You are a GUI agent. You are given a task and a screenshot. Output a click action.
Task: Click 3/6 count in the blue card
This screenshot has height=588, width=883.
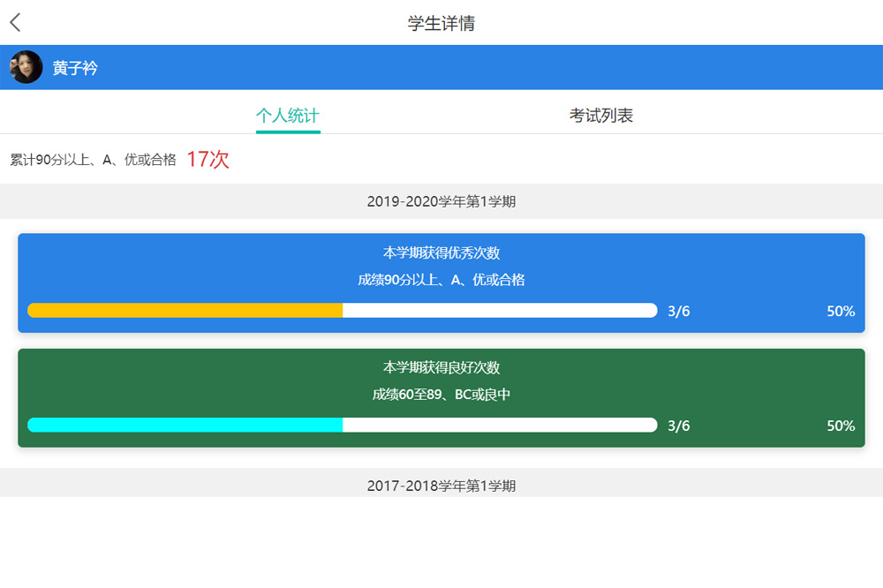pyautogui.click(x=678, y=312)
